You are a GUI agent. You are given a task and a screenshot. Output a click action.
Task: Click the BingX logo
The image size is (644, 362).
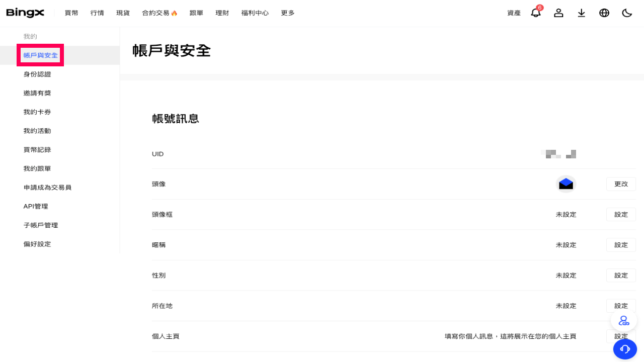pyautogui.click(x=25, y=13)
